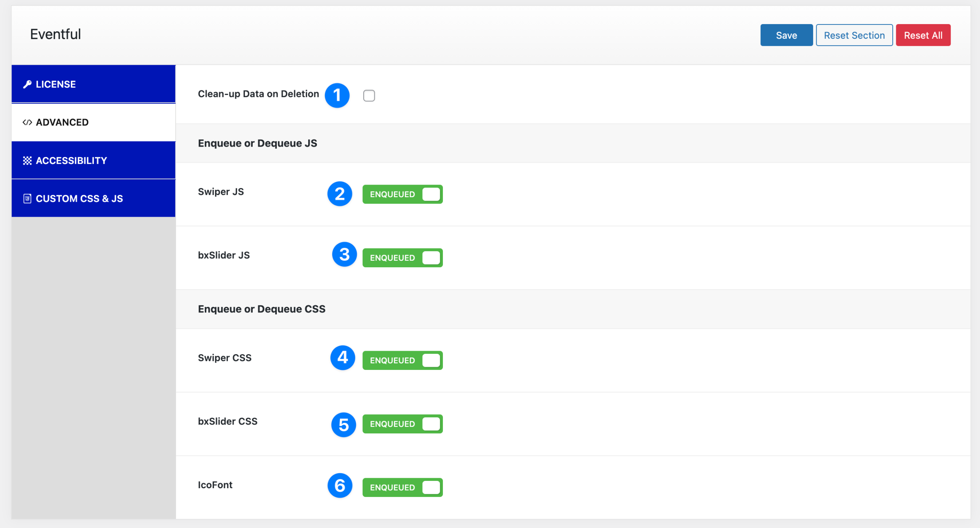Toggle the bxSlider JS enqueued switch
The image size is (980, 528).
tap(403, 258)
